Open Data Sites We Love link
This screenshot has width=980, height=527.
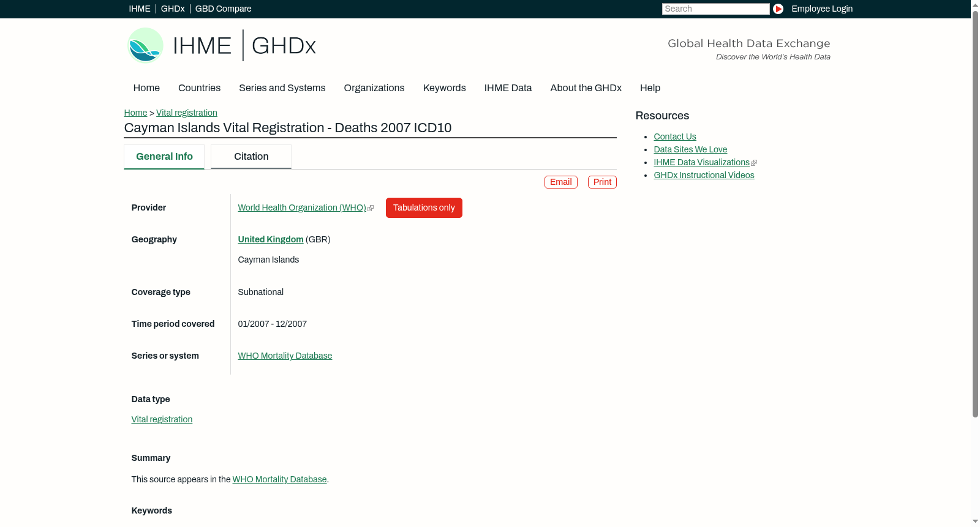pyautogui.click(x=690, y=150)
